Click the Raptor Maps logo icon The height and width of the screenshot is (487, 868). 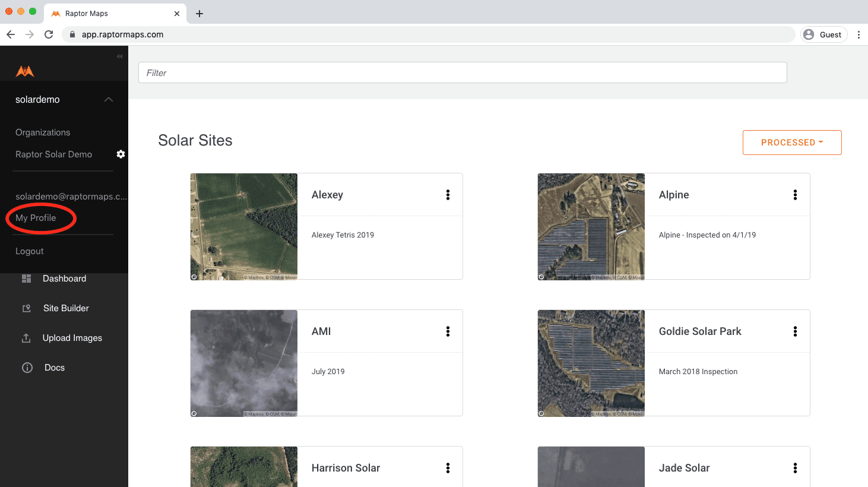point(25,71)
